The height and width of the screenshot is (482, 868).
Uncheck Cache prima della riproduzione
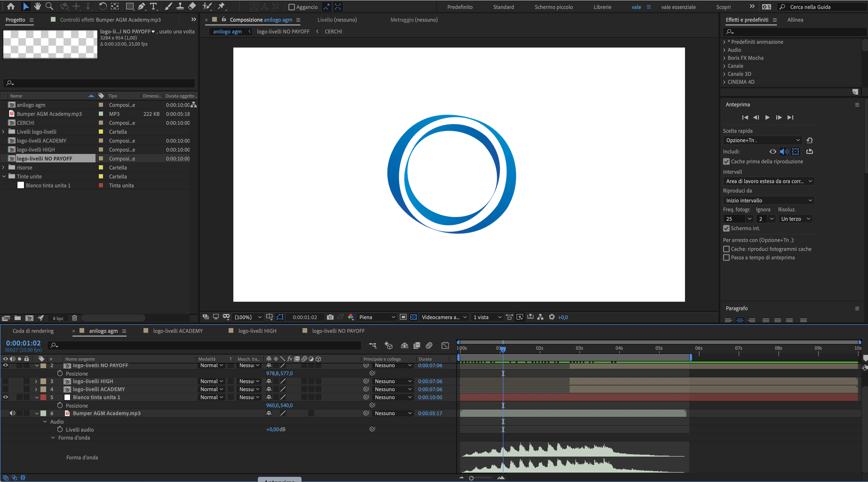click(726, 161)
